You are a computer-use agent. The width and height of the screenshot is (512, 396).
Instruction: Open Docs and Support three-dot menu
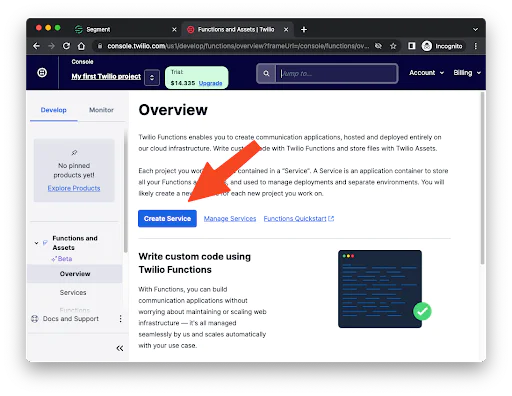tap(120, 319)
